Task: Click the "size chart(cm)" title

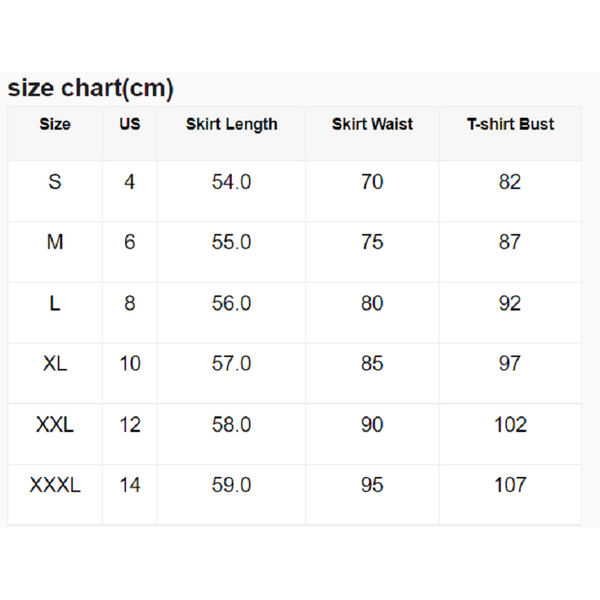Action: [91, 89]
